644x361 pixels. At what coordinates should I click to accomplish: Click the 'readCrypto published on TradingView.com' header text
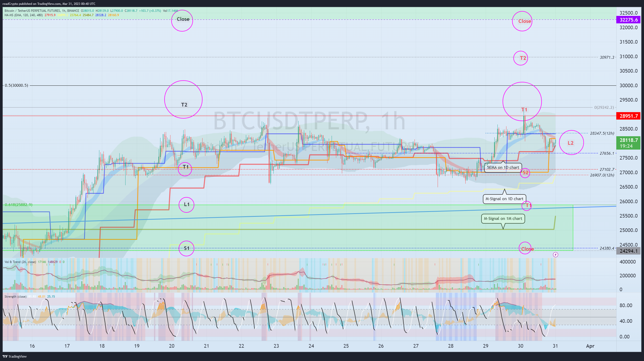32,4
